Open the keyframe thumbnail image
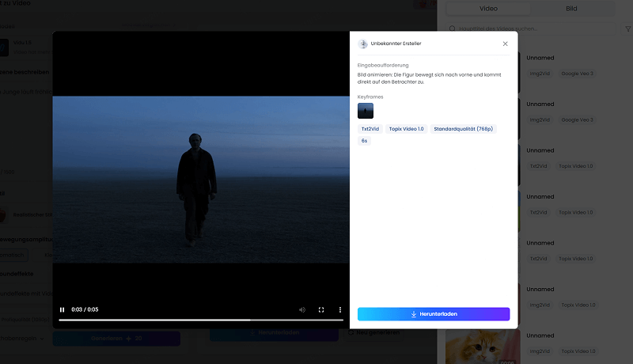Image resolution: width=633 pixels, height=364 pixels. pyautogui.click(x=366, y=111)
